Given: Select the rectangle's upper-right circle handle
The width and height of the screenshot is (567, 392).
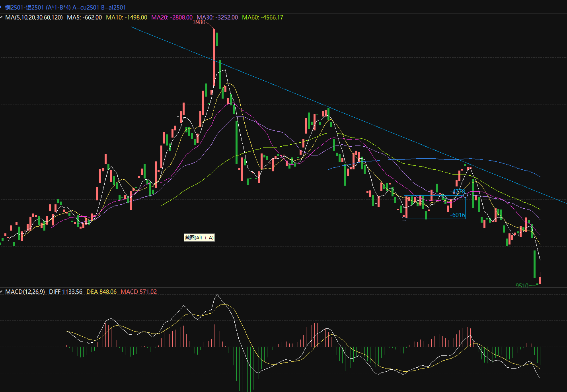Looking at the screenshot, I should (465, 195).
